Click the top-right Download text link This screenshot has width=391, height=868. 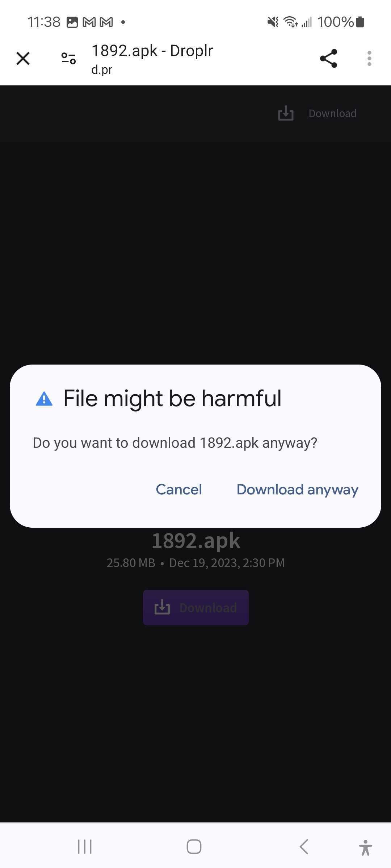pos(332,114)
